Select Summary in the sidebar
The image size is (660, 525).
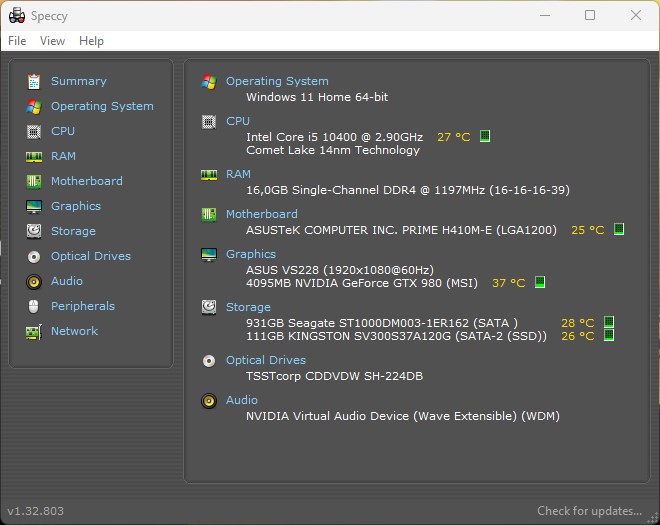[x=79, y=81]
